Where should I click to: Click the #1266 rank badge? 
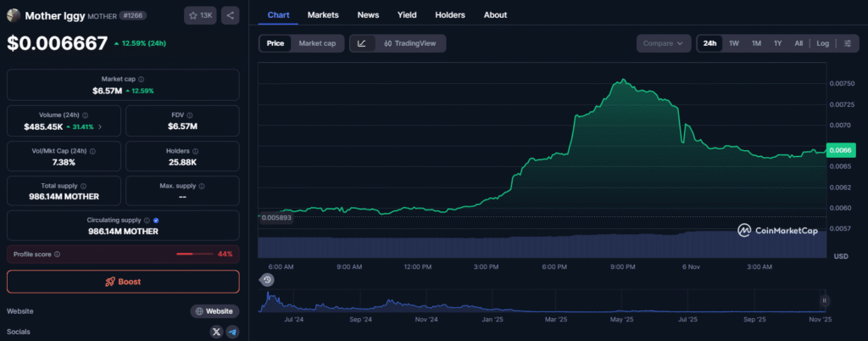[133, 15]
